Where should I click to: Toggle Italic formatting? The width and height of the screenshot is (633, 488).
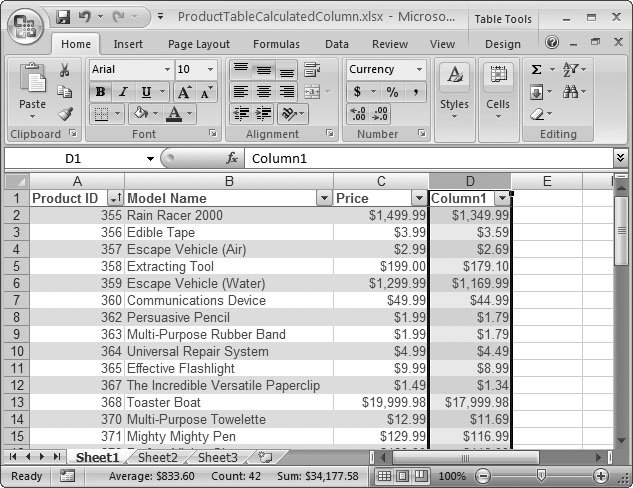pyautogui.click(x=123, y=92)
